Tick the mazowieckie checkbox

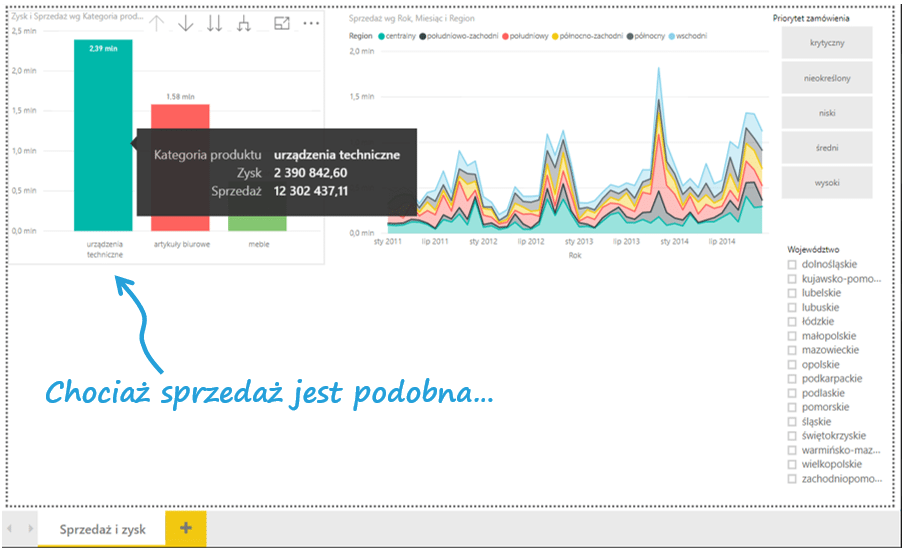792,350
